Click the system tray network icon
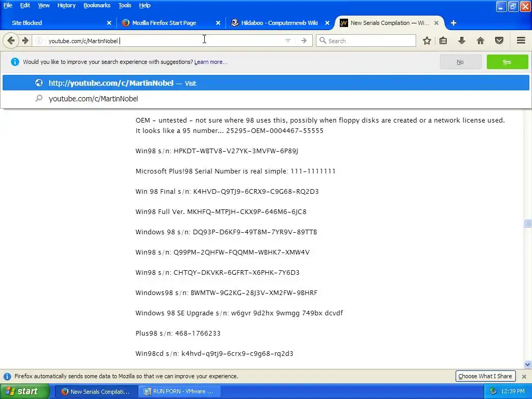 pos(493,392)
